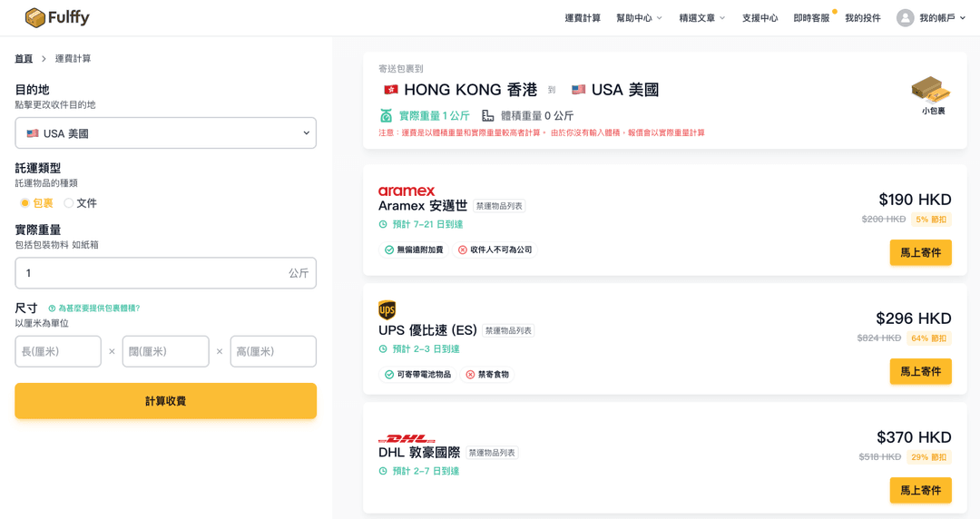The image size is (980, 519).
Task: Click the Aramex carrier logo
Action: [407, 191]
